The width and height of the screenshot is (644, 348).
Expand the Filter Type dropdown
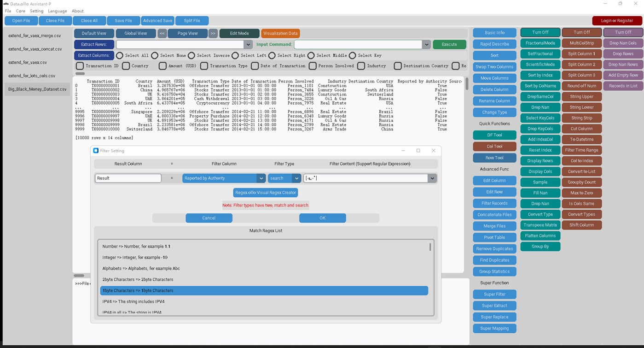click(284, 178)
